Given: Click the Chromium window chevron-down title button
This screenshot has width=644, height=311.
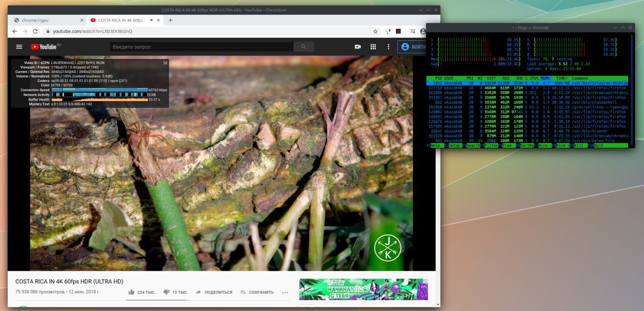Looking at the screenshot, I should (x=421, y=10).
